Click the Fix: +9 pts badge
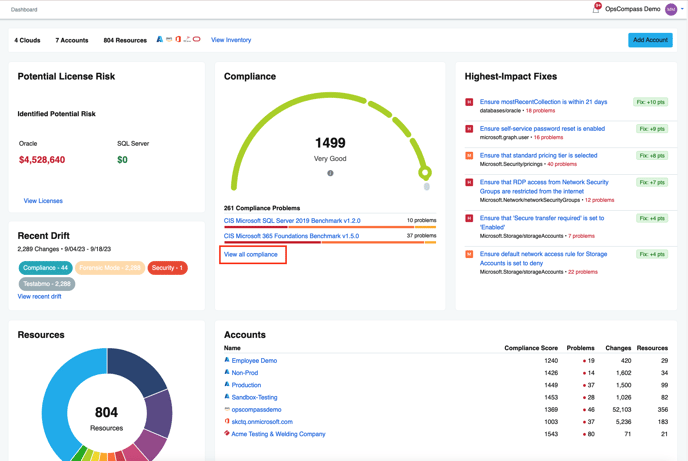Image resolution: width=688 pixels, height=461 pixels. (652, 129)
